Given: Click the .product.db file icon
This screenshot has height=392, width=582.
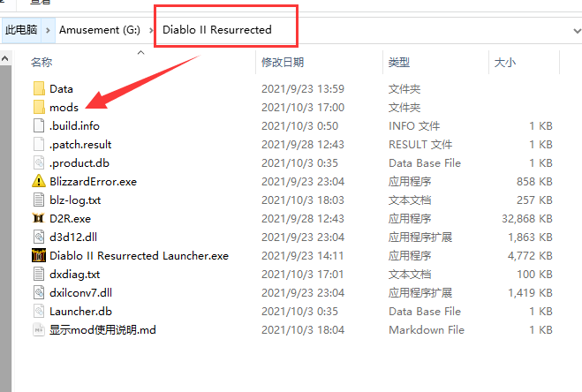Looking at the screenshot, I should pyautogui.click(x=39, y=163).
